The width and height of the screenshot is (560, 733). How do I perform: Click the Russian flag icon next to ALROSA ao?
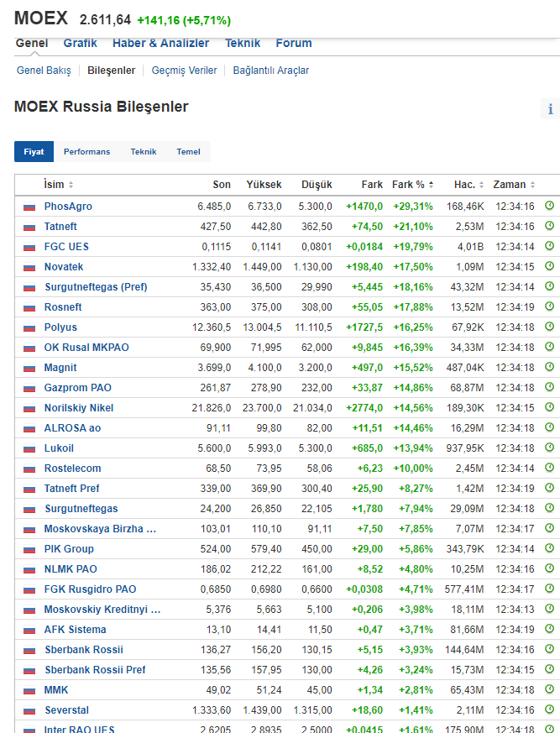pos(29,428)
